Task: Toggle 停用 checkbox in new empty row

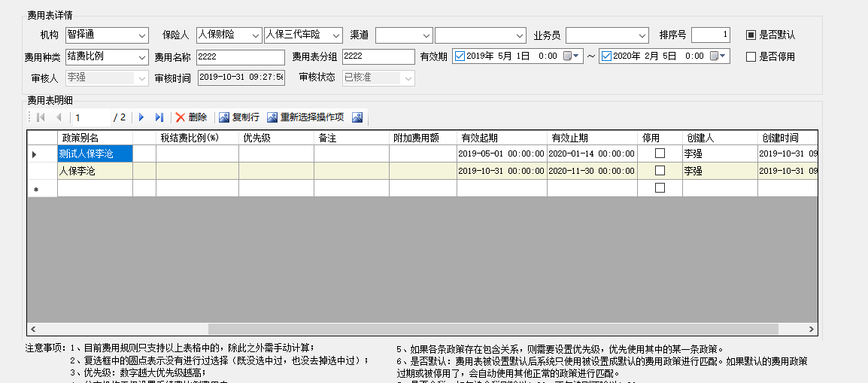Action: click(660, 188)
